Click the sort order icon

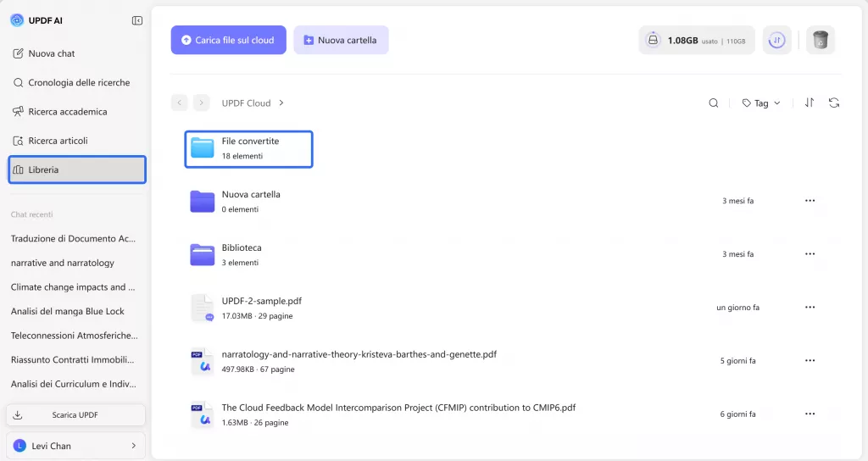click(810, 103)
